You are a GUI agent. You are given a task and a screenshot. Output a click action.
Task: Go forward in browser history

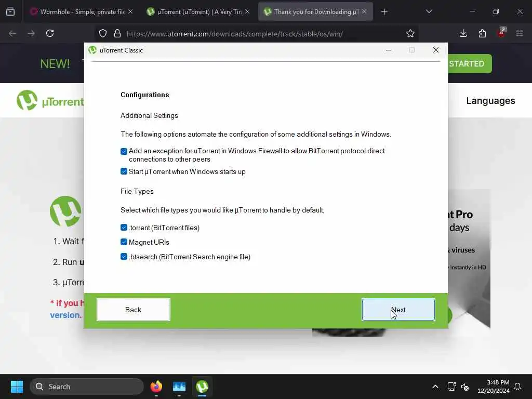coord(31,33)
